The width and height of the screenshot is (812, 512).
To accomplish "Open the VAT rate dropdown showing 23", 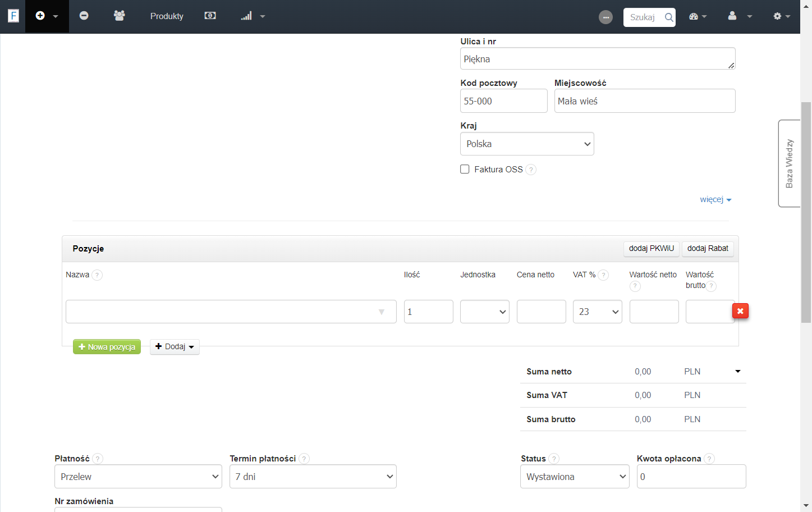I will tap(598, 312).
